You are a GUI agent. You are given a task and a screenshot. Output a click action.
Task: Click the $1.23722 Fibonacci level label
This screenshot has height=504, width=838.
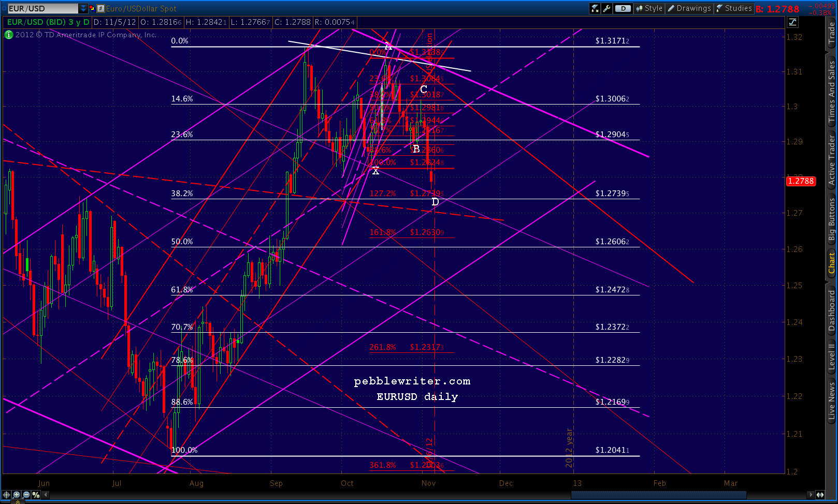(612, 327)
